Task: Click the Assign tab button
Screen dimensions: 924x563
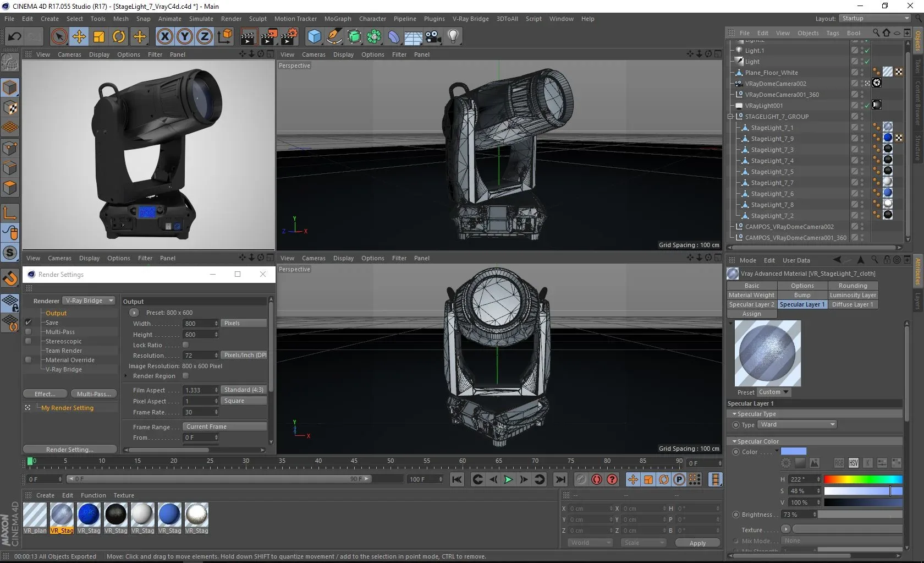Action: pyautogui.click(x=751, y=314)
